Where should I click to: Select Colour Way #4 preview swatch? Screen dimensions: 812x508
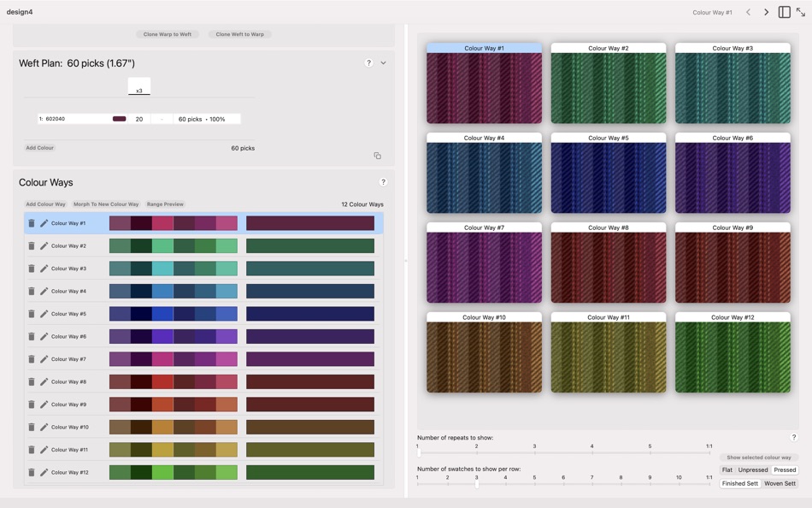[484, 173]
